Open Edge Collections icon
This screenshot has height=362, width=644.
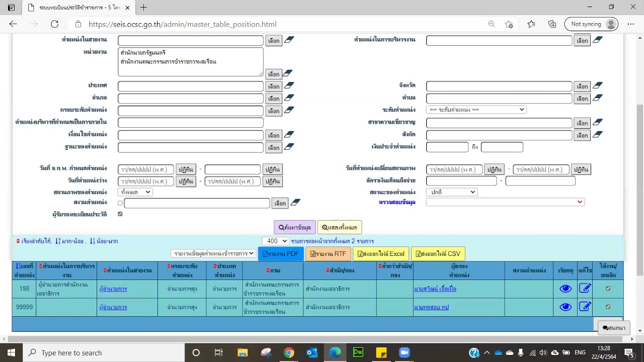click(x=552, y=24)
